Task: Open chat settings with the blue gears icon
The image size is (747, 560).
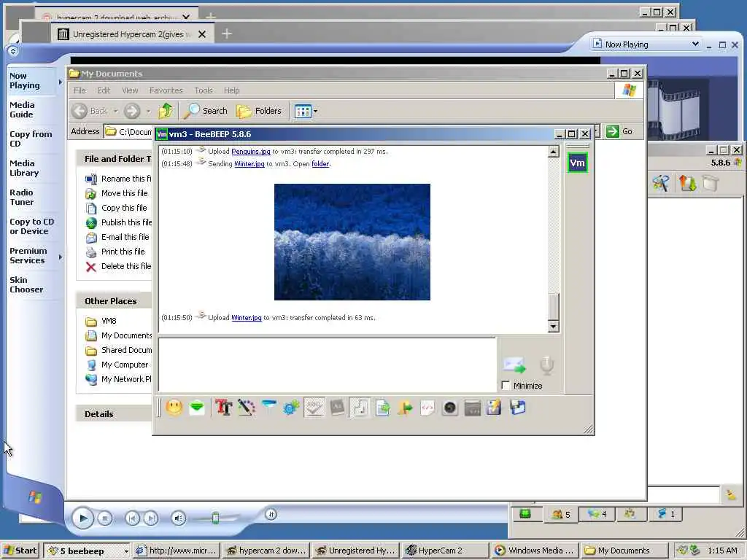Action: [x=291, y=408]
